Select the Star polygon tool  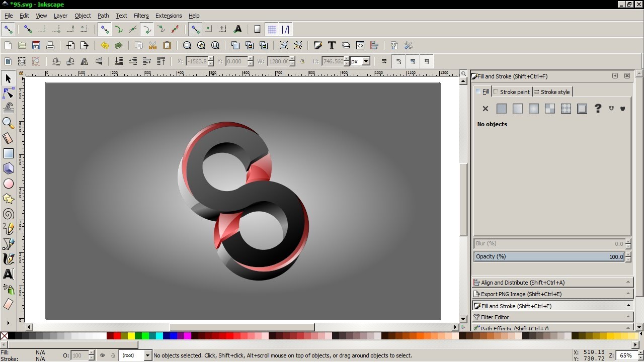[8, 199]
